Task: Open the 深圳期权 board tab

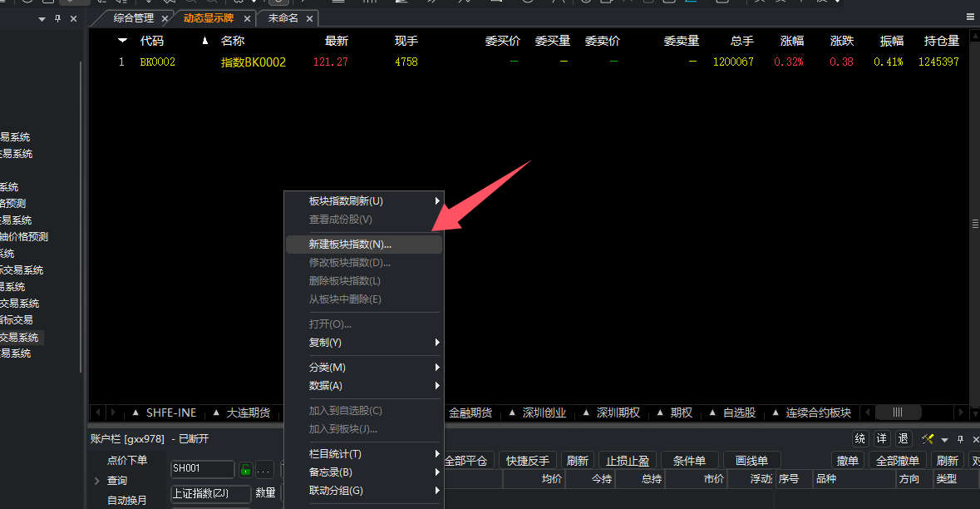Action: click(618, 413)
